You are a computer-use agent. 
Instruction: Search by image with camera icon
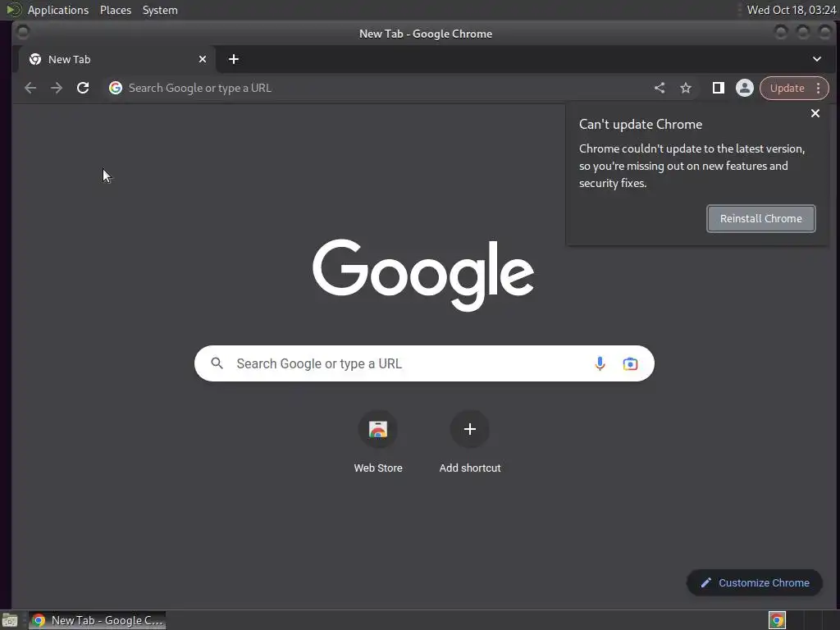630,363
